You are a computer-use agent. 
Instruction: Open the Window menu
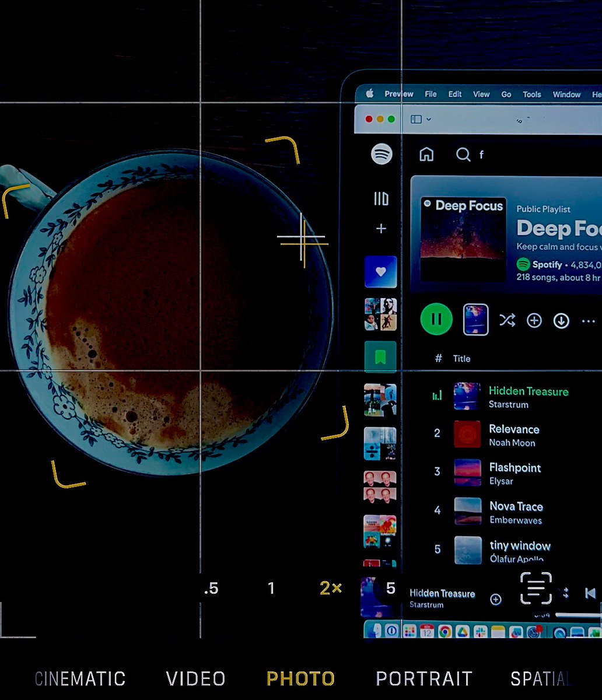pos(566,94)
